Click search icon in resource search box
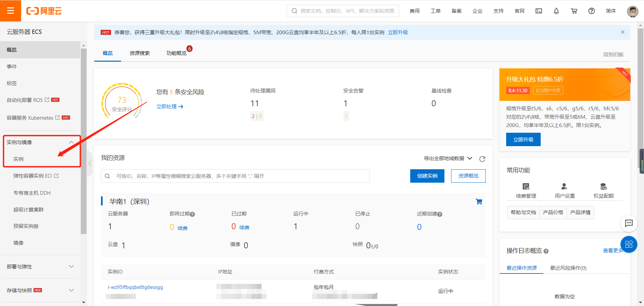The height and width of the screenshot is (306, 644). pyautogui.click(x=107, y=176)
